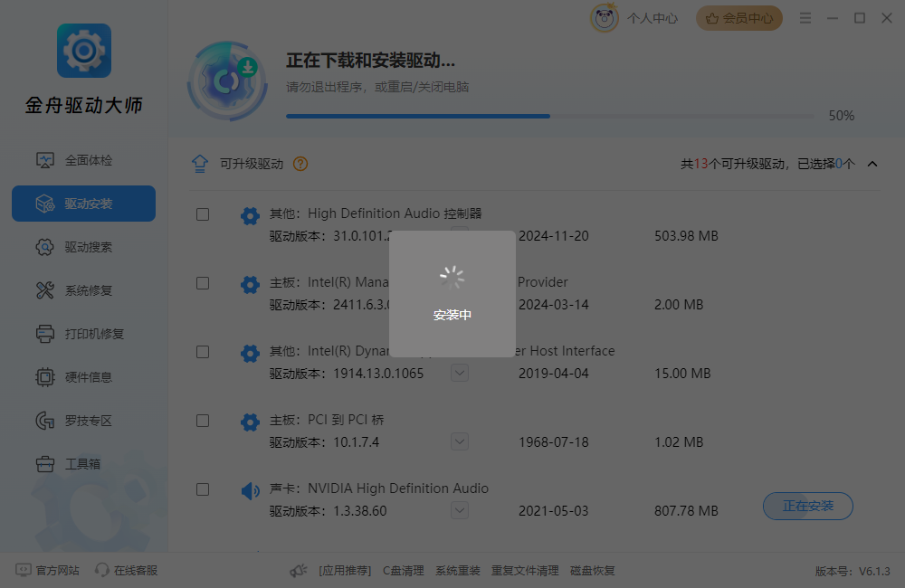Click gear icon of PCI 到 PCI 桥

(250, 422)
